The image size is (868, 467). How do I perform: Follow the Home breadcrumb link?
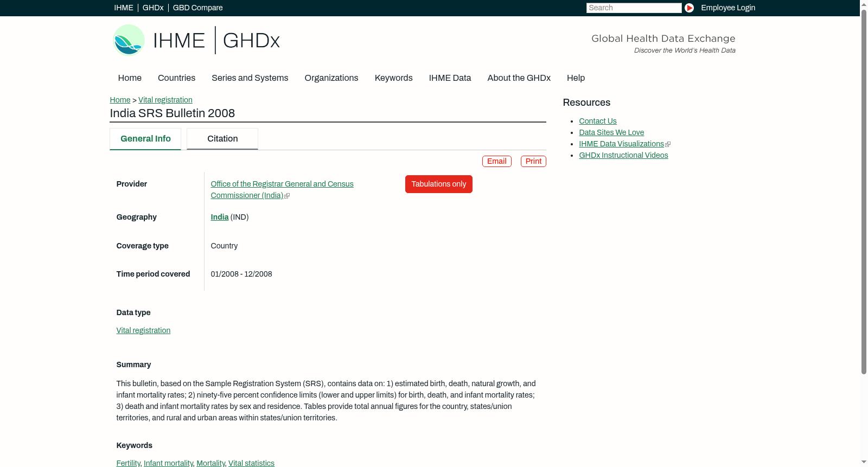(x=120, y=100)
